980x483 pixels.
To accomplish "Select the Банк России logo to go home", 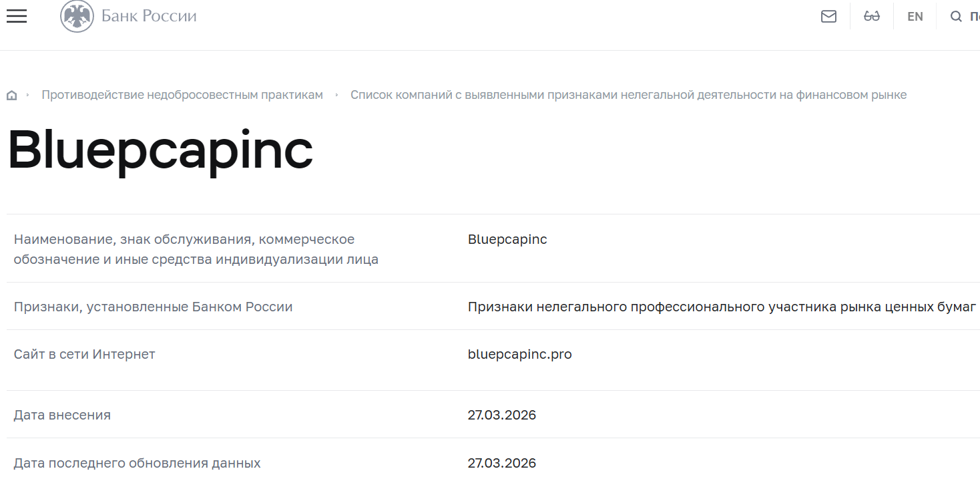I will (x=148, y=16).
